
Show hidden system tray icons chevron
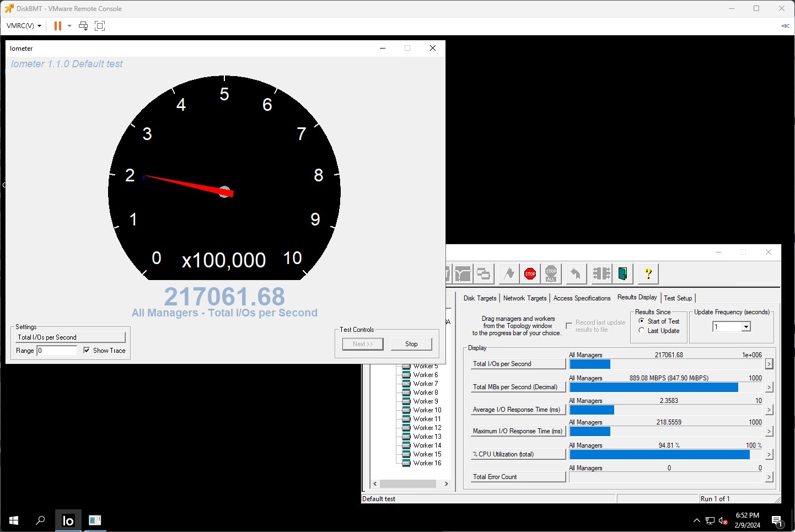tap(697, 520)
